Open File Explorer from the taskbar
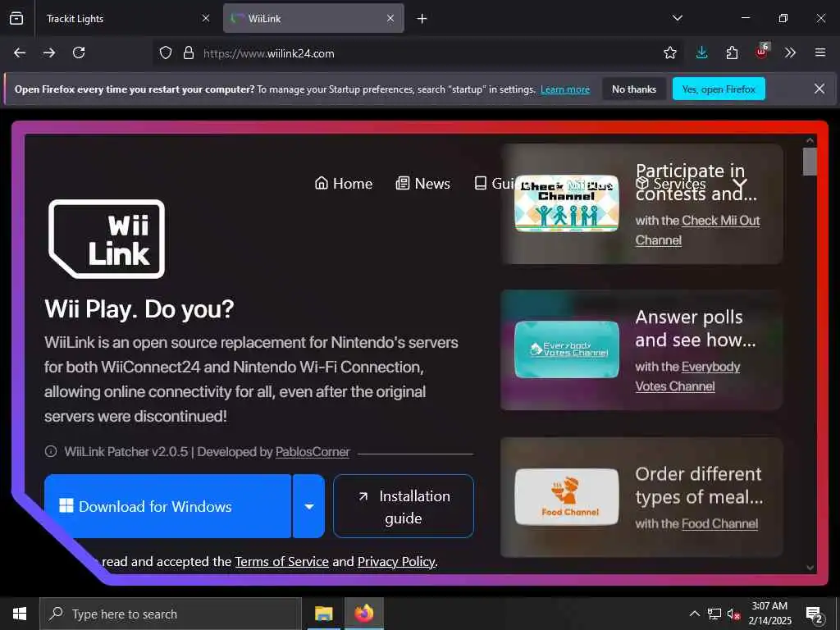The height and width of the screenshot is (630, 840). [323, 614]
